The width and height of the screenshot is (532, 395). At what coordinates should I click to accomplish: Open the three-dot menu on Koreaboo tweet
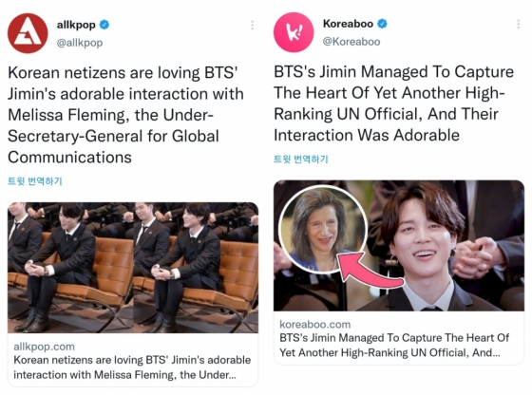click(518, 25)
